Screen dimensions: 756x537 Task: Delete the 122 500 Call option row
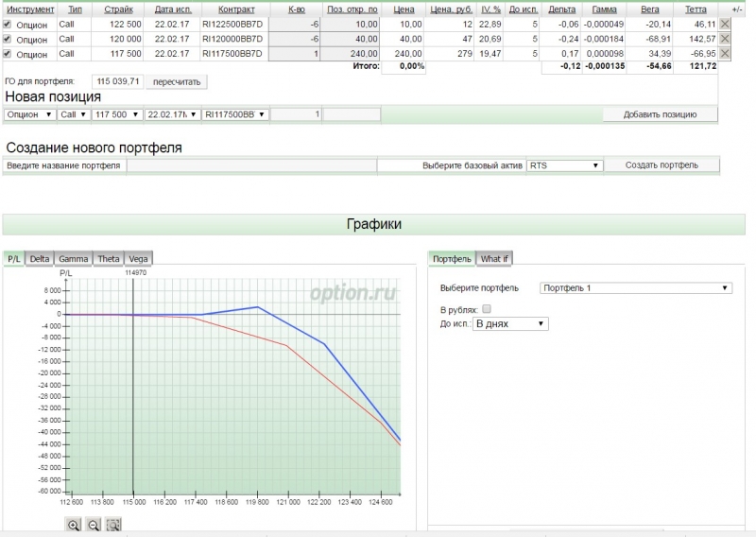pos(725,24)
